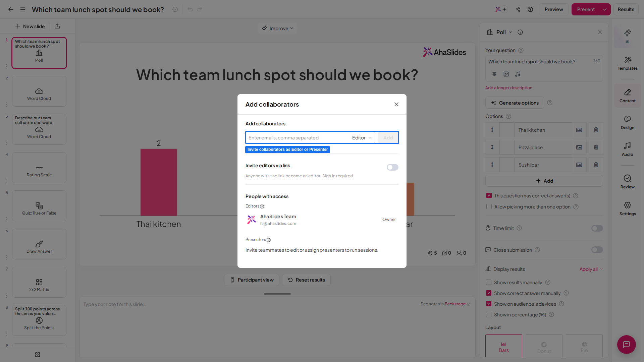This screenshot has width=644, height=362.
Task: Click the import upload icon next to New slide
Action: (57, 26)
